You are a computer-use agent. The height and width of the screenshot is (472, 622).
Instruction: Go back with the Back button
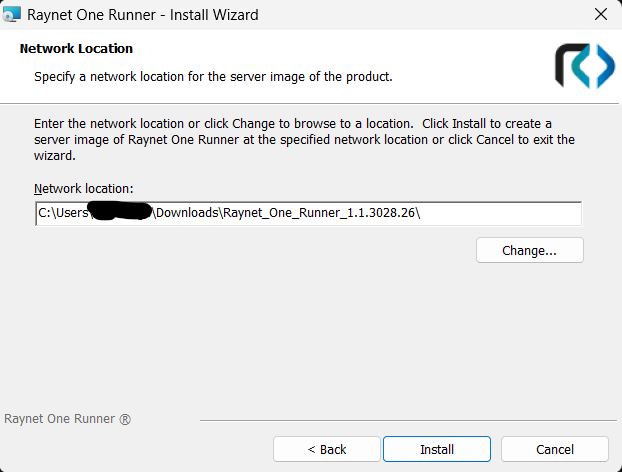pyautogui.click(x=326, y=449)
